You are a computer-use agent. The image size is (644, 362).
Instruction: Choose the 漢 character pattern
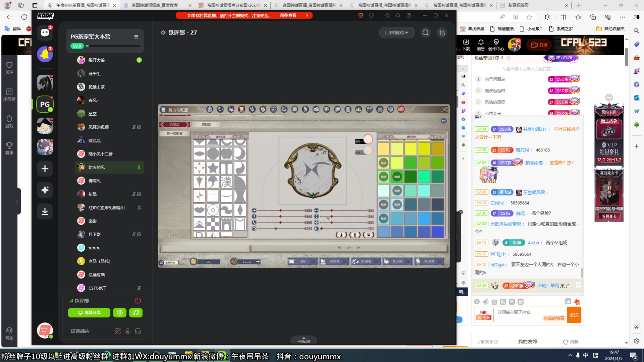(x=226, y=182)
